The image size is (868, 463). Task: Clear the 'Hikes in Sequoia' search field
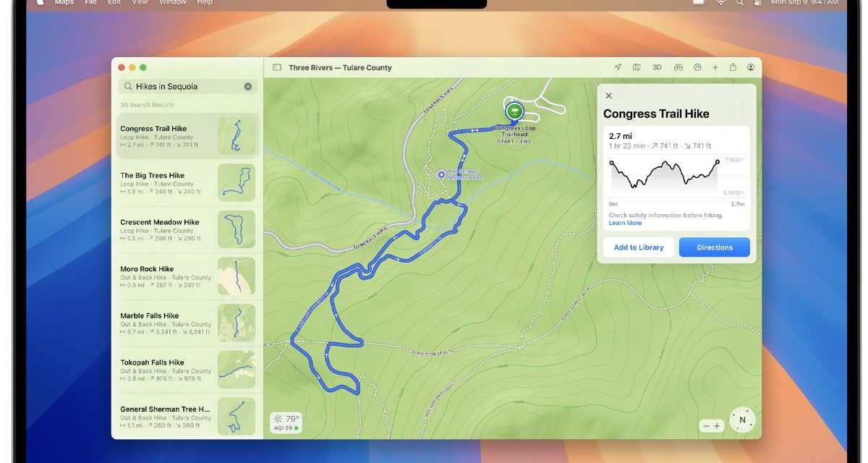click(x=248, y=86)
